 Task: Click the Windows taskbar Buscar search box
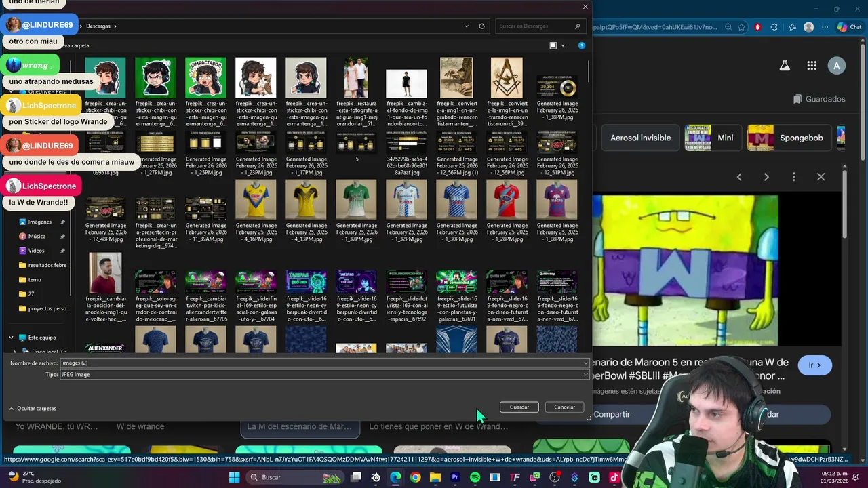pos(294,477)
